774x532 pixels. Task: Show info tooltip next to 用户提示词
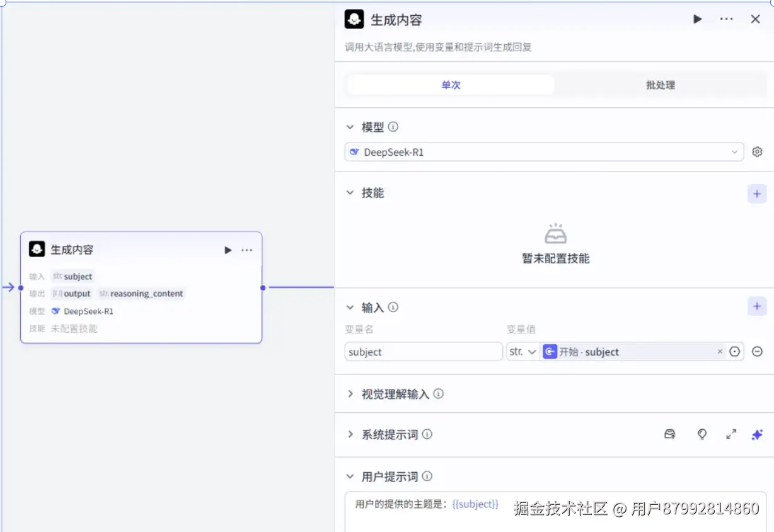(427, 477)
